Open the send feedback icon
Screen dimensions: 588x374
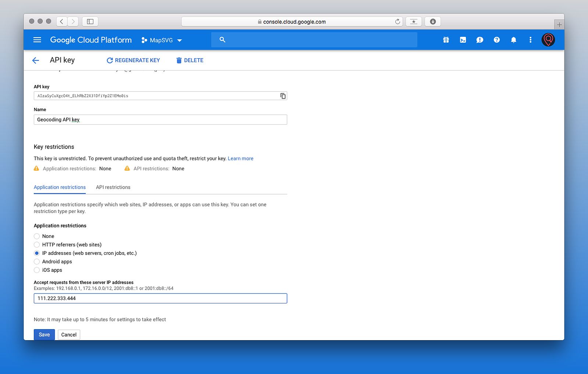[x=480, y=40]
